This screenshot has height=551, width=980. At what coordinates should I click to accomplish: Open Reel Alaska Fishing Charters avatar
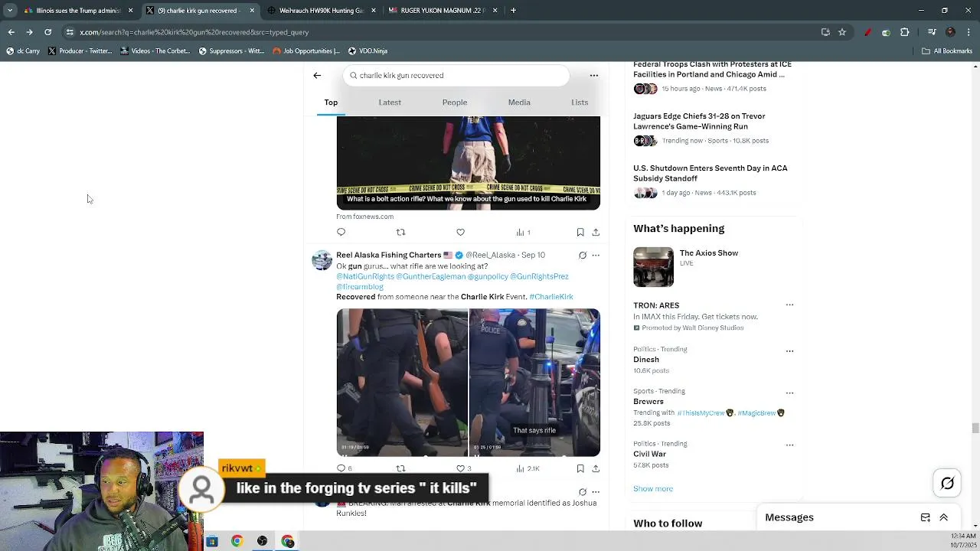(322, 260)
